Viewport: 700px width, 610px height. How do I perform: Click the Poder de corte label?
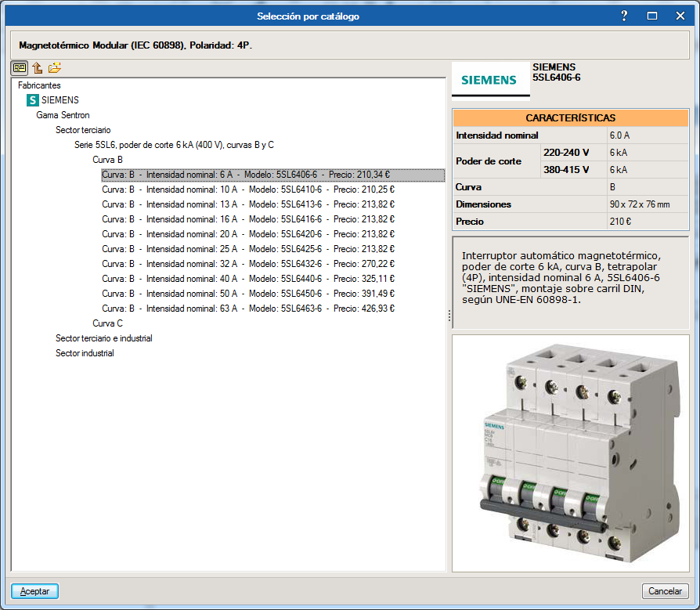click(x=489, y=161)
